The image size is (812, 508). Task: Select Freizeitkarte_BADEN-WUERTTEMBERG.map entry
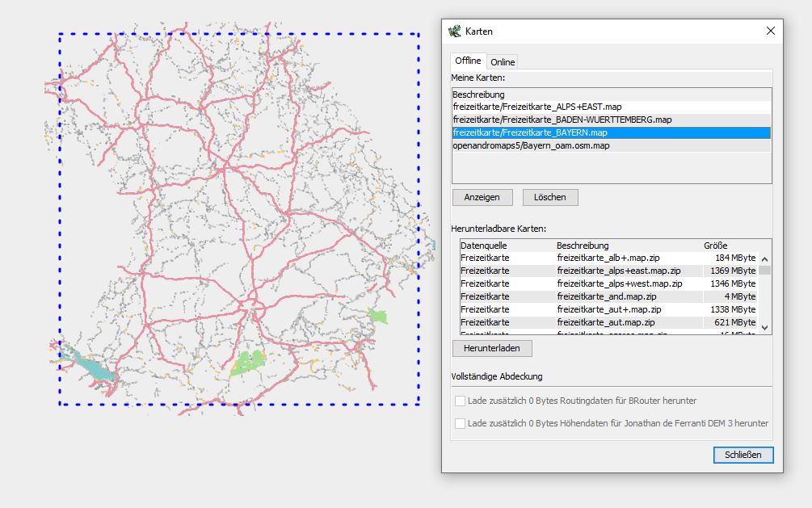coord(562,120)
